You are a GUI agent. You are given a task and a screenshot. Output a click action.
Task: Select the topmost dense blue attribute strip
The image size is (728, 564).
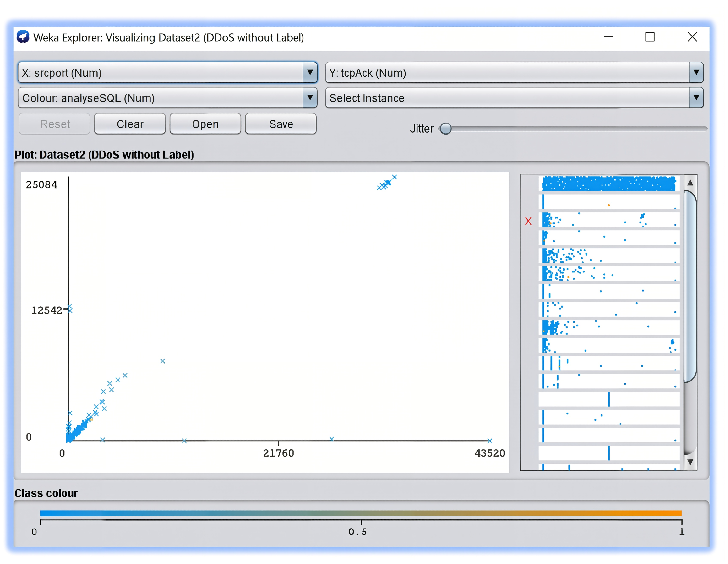609,184
